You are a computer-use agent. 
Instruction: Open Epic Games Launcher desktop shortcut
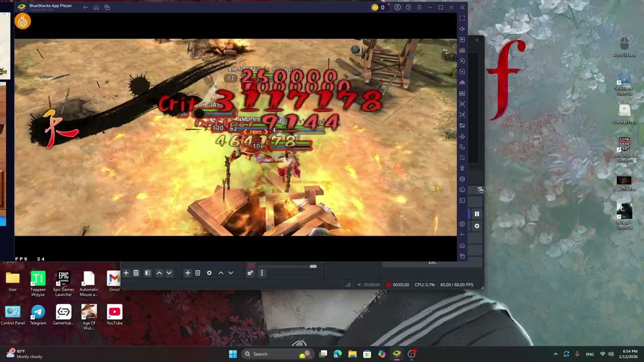tap(63, 284)
